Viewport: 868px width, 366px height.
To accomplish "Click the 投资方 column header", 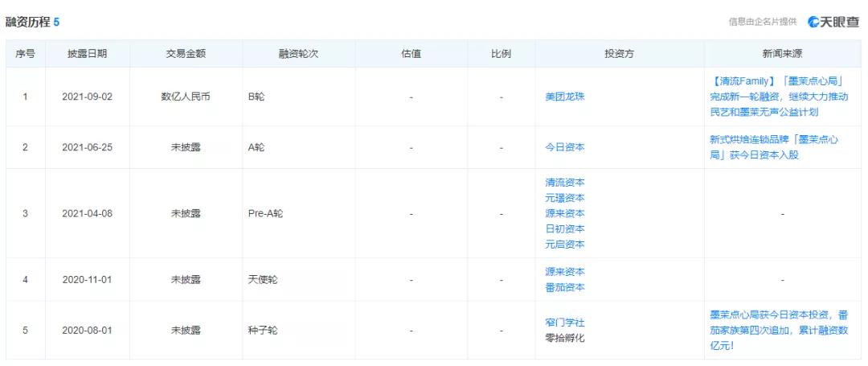I will (x=620, y=54).
